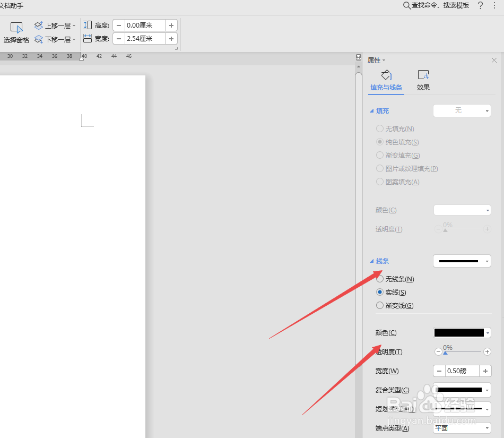Click the more options (⋮) icon
The height and width of the screenshot is (438, 504).
click(x=494, y=5)
